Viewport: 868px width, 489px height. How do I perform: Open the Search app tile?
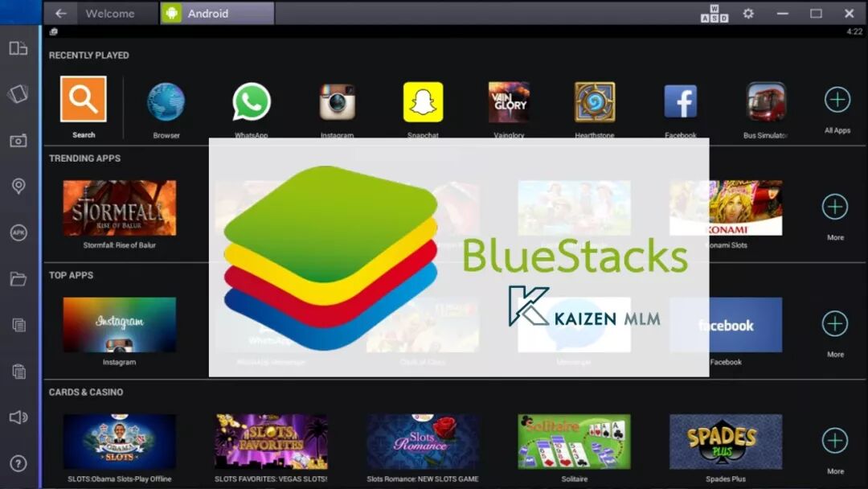point(83,99)
